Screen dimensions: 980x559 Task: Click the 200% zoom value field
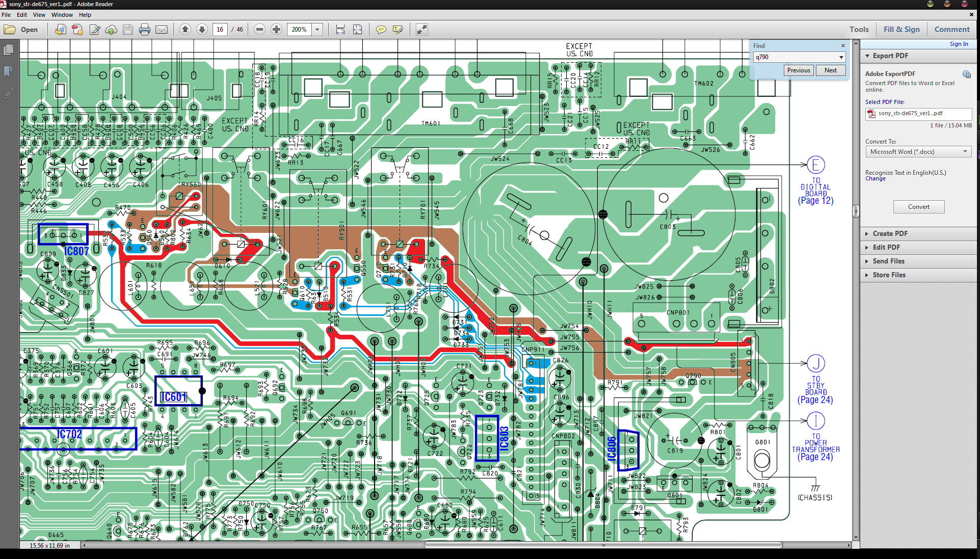tap(299, 30)
